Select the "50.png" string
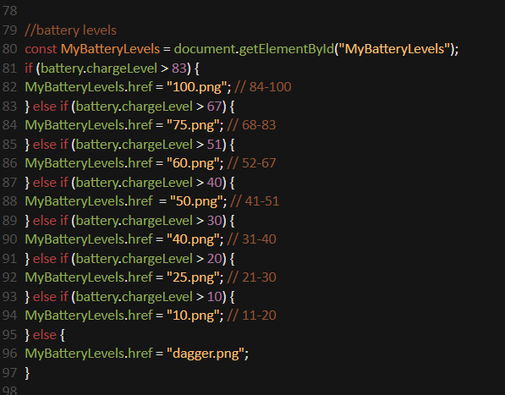Image resolution: width=505 pixels, height=395 pixels. pyautogui.click(x=198, y=201)
